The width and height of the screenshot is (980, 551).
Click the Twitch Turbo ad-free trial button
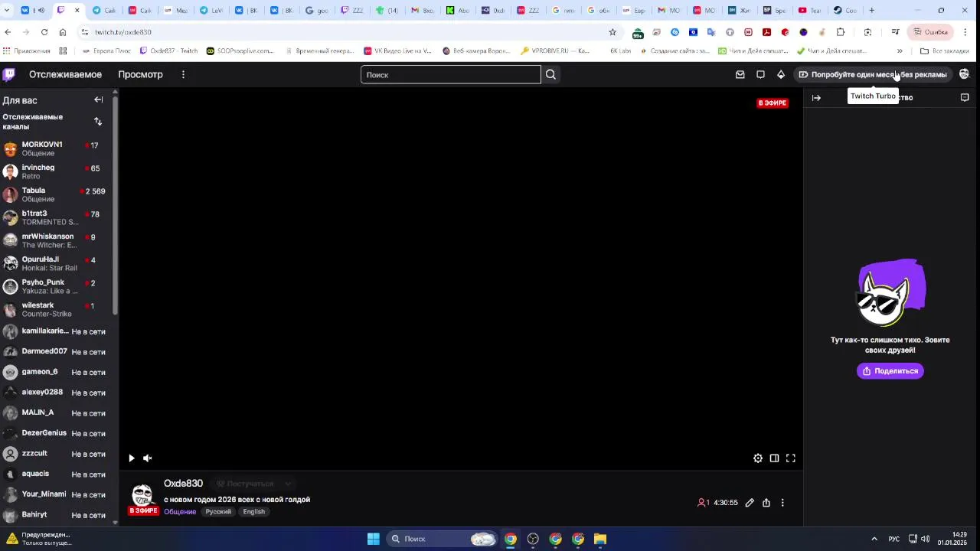(873, 74)
